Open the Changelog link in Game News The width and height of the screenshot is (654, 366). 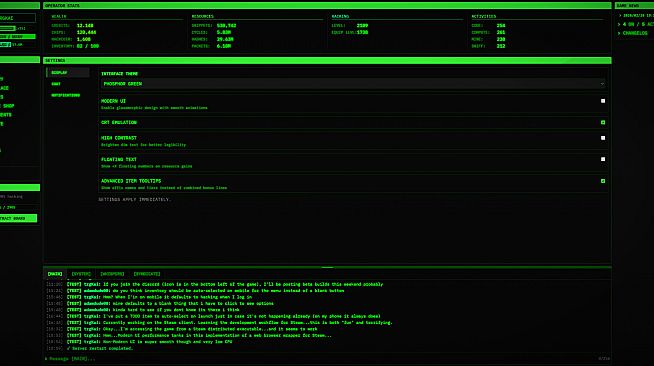pos(635,33)
